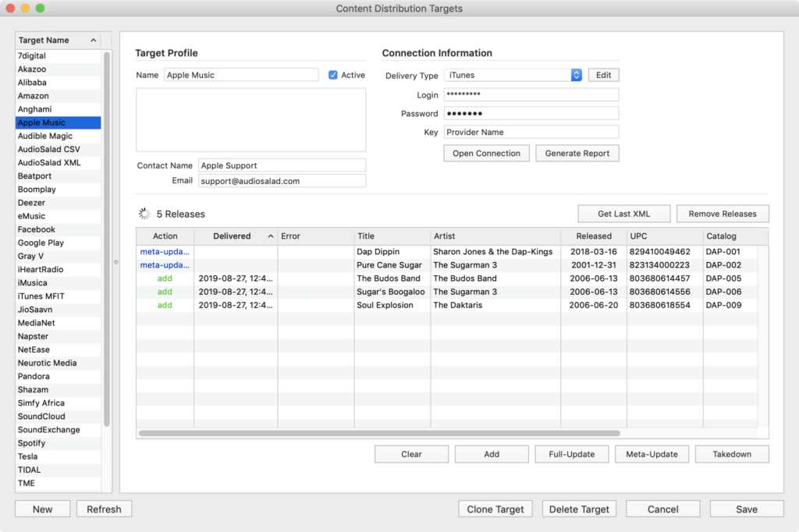Click the Soul Explosion release row
Viewport: 799px width, 532px height.
pos(447,305)
